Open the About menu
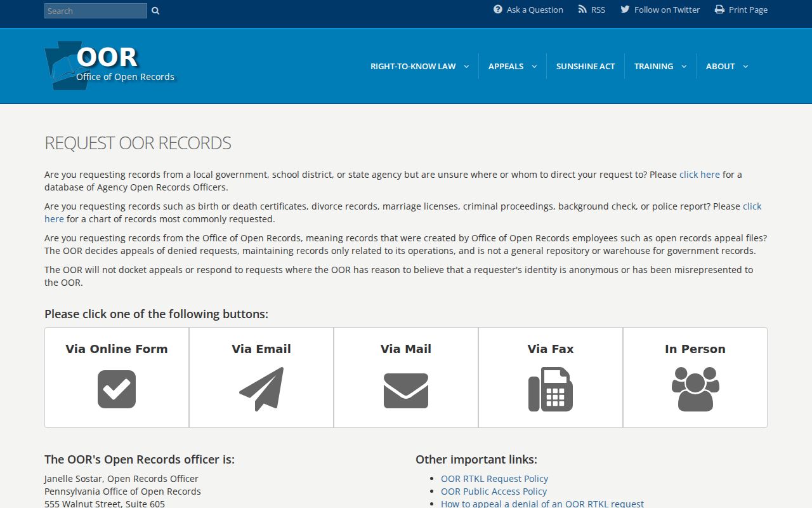Screen dimensions: 812x508 (x=720, y=66)
